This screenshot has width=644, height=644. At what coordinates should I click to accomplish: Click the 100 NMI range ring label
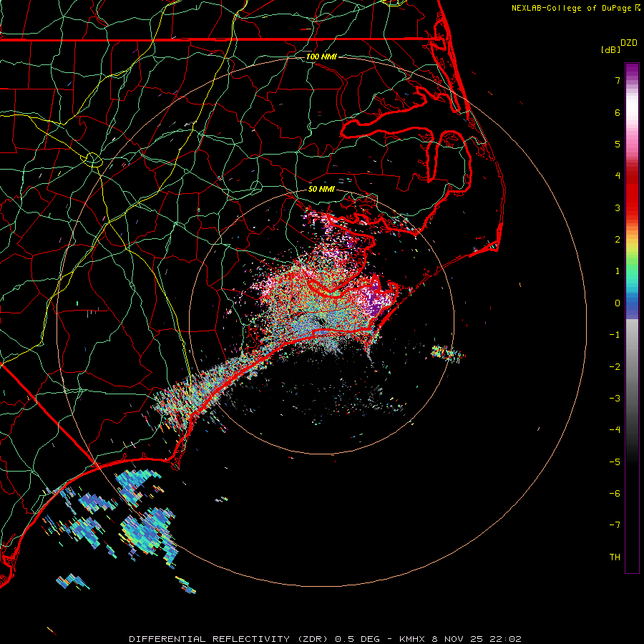321,57
